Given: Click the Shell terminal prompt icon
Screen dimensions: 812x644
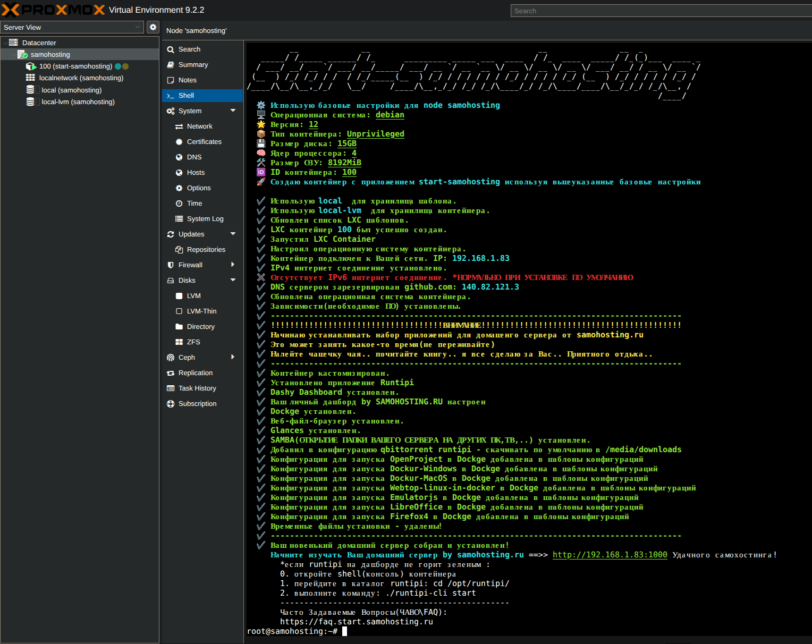Looking at the screenshot, I should [171, 96].
